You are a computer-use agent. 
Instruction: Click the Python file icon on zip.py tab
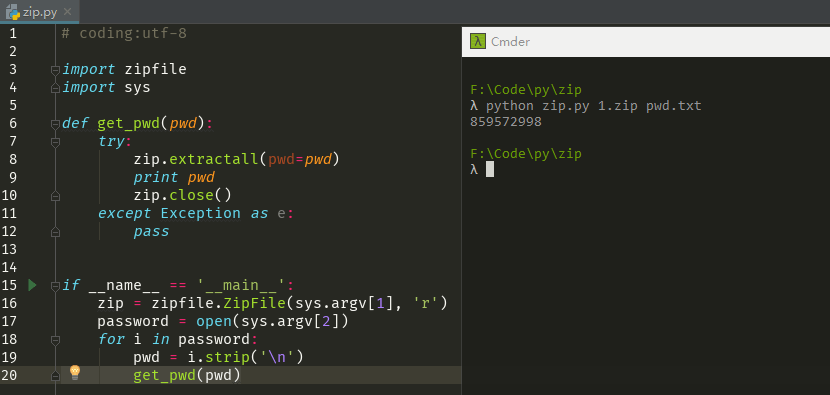[x=13, y=12]
